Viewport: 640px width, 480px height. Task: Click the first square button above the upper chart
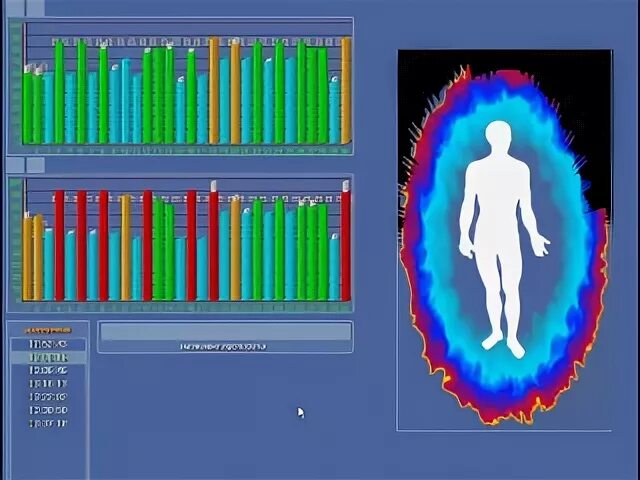tap(15, 8)
